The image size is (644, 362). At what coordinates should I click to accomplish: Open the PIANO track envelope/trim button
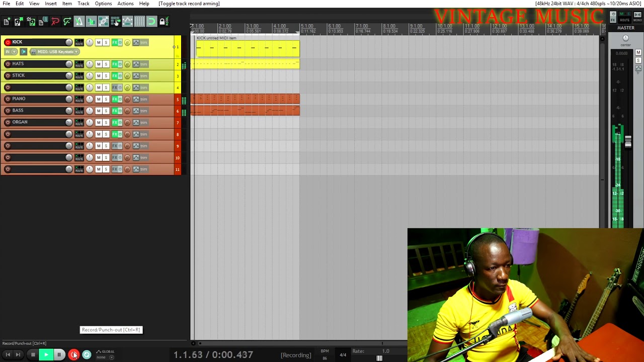click(140, 100)
